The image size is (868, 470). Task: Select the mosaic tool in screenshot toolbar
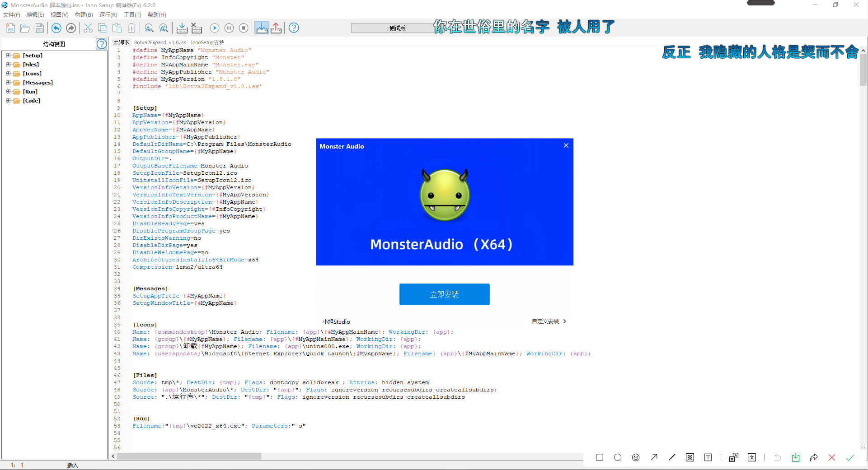[690, 457]
